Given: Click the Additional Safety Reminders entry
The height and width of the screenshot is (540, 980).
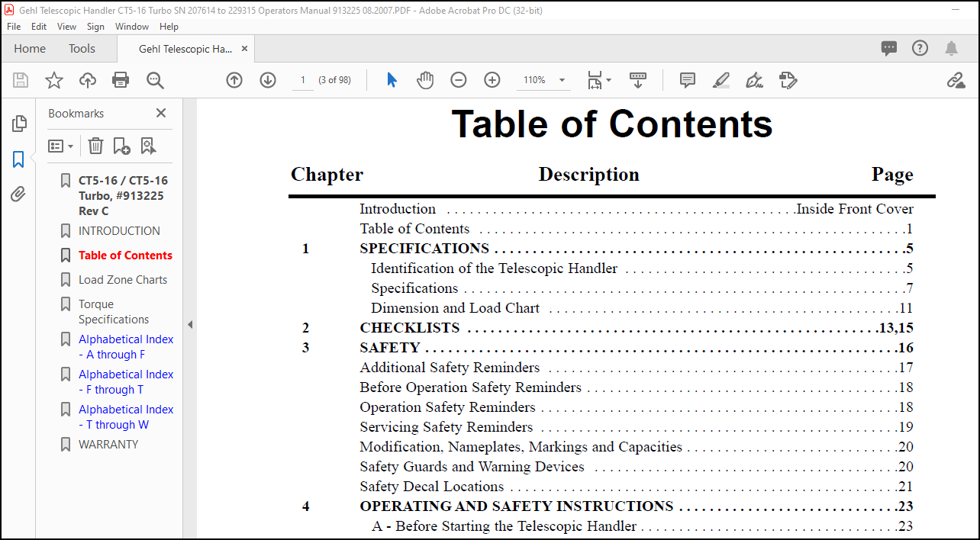Looking at the screenshot, I should (450, 367).
